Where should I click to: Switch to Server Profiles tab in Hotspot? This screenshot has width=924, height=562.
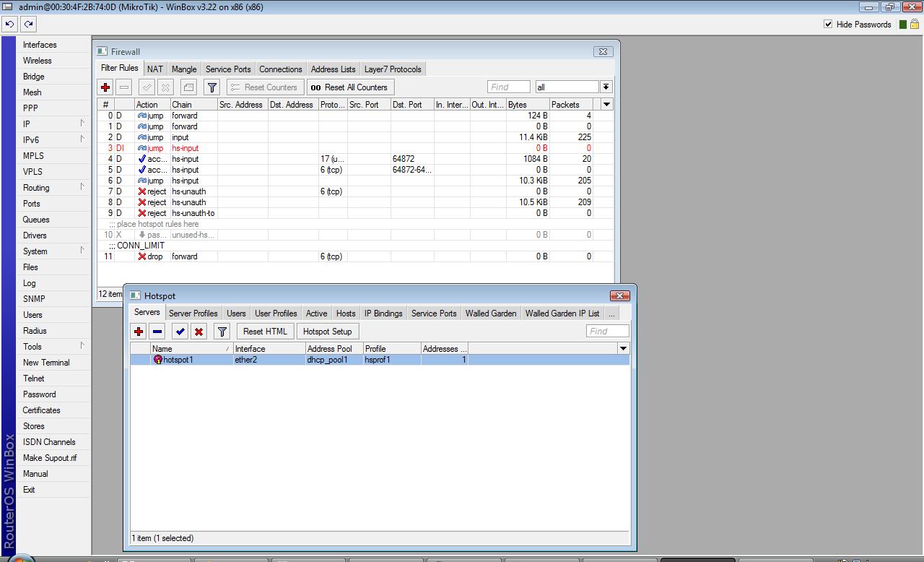tap(193, 314)
